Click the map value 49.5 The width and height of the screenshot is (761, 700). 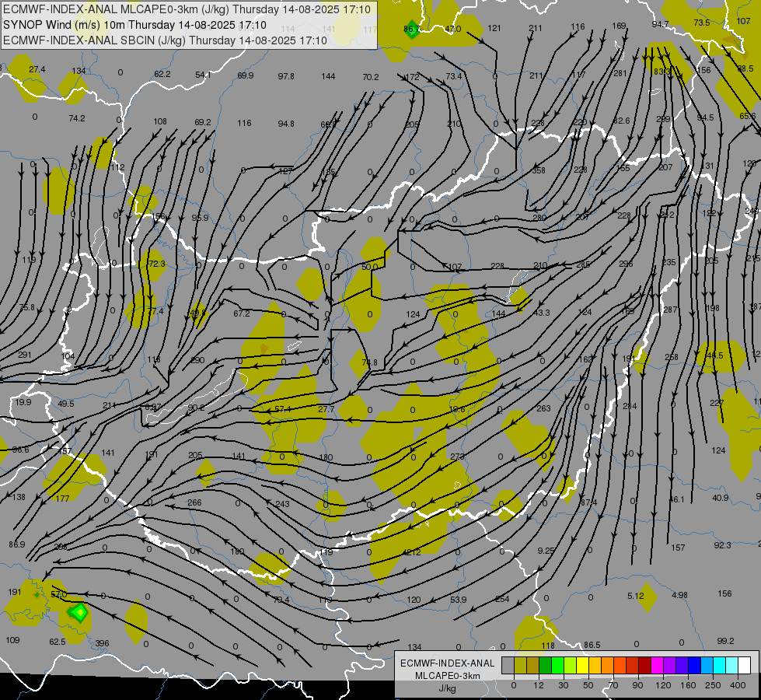[65, 403]
